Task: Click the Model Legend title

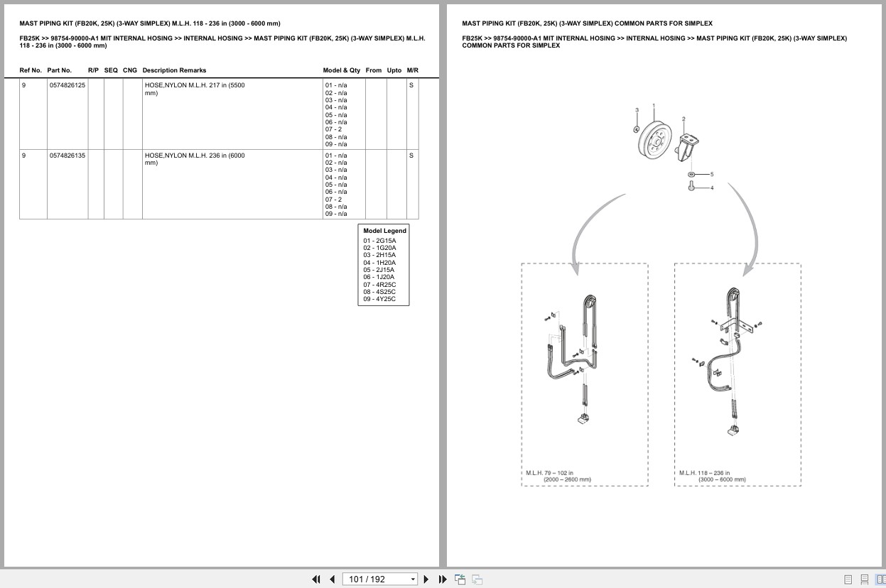Action: pyautogui.click(x=385, y=231)
